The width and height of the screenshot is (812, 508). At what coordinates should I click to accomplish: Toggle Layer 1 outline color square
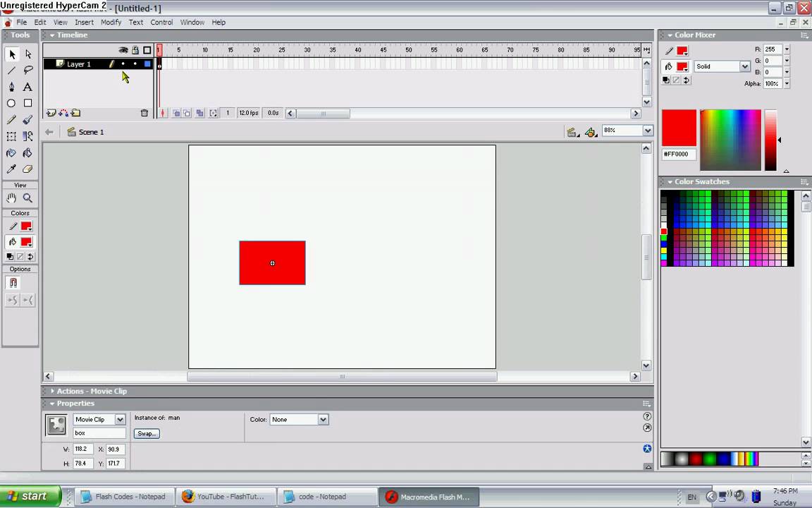tap(147, 64)
